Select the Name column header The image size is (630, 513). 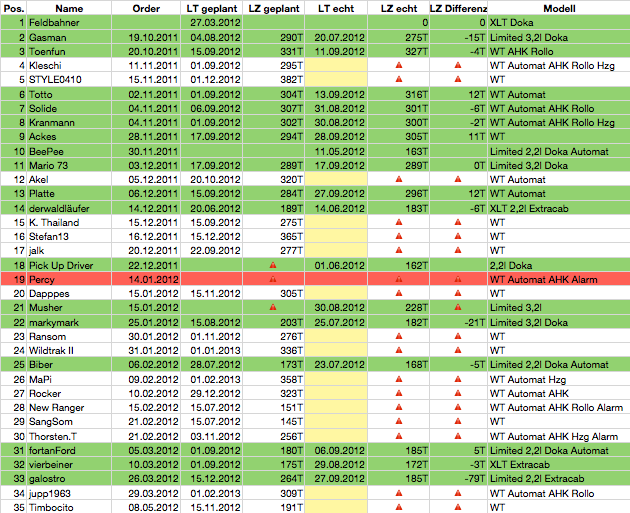coord(69,8)
